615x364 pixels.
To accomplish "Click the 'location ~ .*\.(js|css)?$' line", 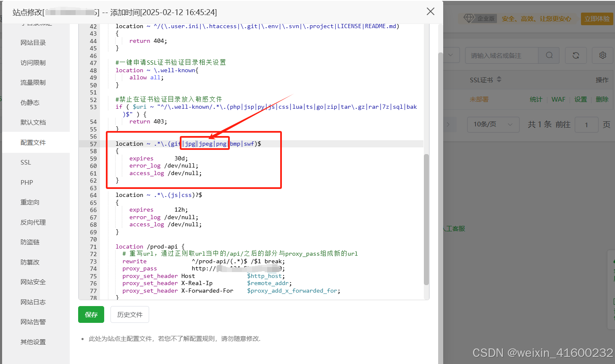I will click(x=159, y=195).
